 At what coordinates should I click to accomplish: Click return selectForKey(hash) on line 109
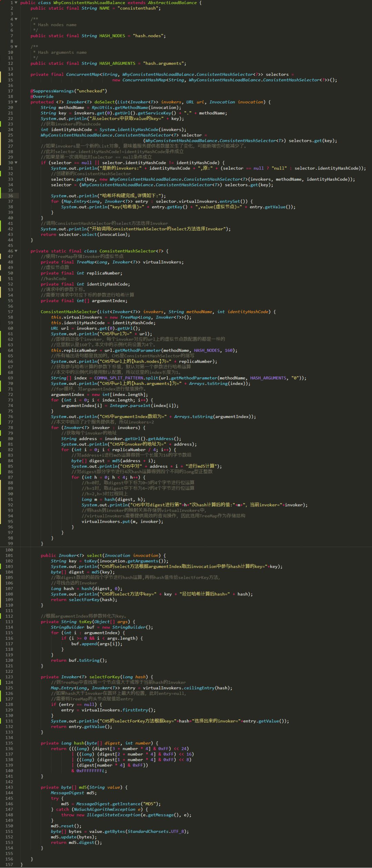point(84,599)
